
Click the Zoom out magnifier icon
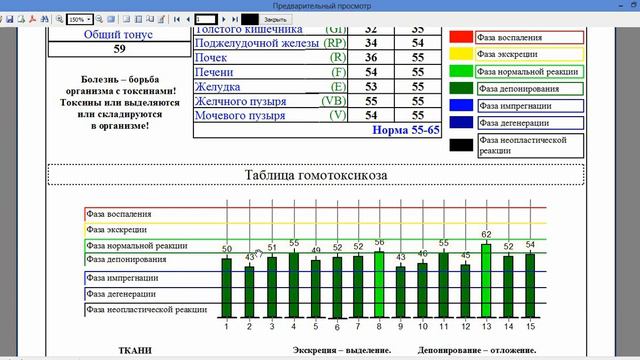[99, 19]
